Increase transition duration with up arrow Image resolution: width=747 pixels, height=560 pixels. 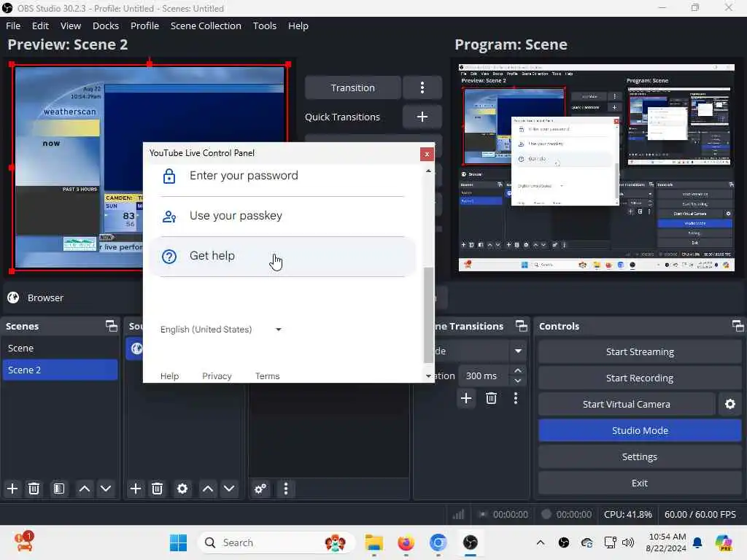point(518,370)
